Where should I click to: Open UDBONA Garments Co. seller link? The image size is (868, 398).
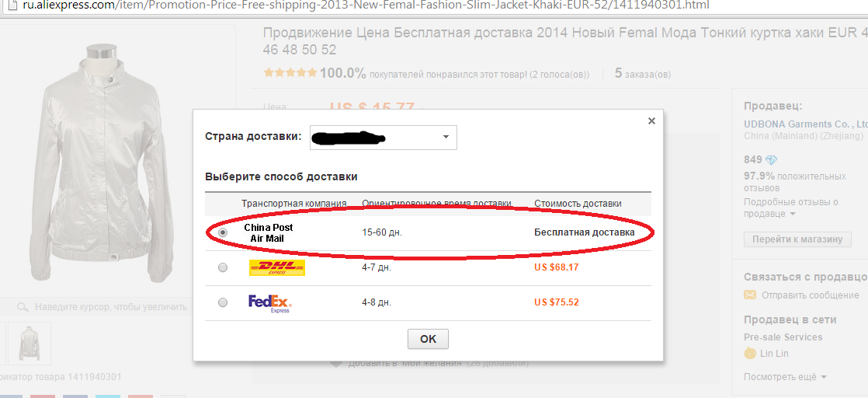tap(805, 124)
